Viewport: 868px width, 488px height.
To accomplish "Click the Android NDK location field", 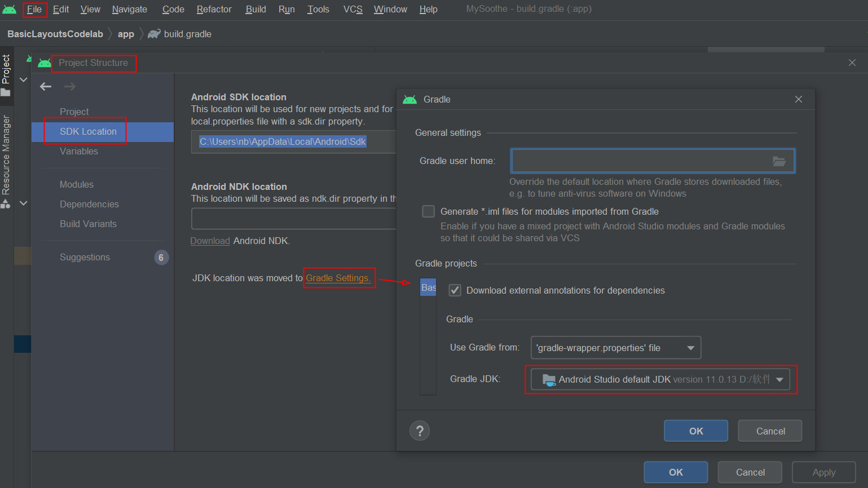I will [x=293, y=219].
